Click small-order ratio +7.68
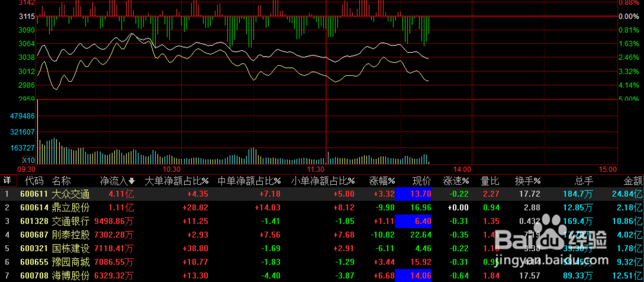This screenshot has width=644, height=282. [343, 235]
